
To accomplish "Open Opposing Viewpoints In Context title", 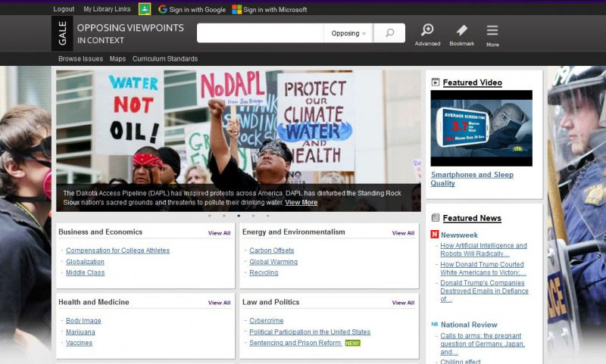I will click(130, 33).
